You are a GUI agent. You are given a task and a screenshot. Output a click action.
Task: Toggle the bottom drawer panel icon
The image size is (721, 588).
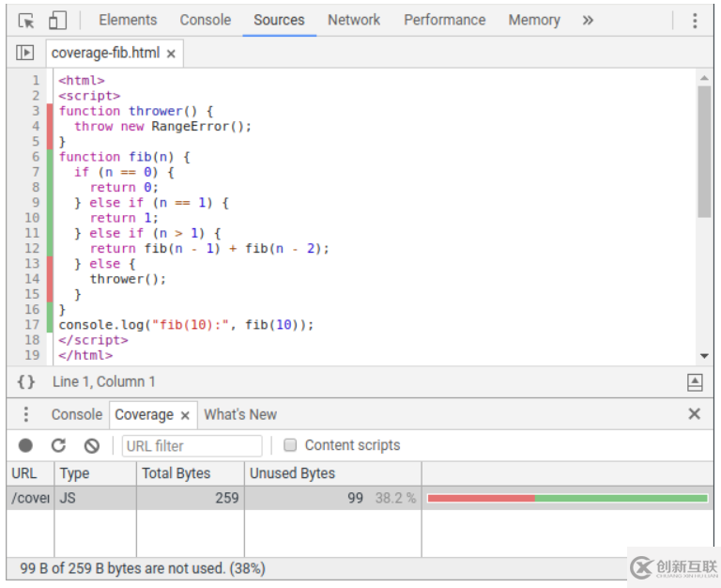[x=695, y=381]
